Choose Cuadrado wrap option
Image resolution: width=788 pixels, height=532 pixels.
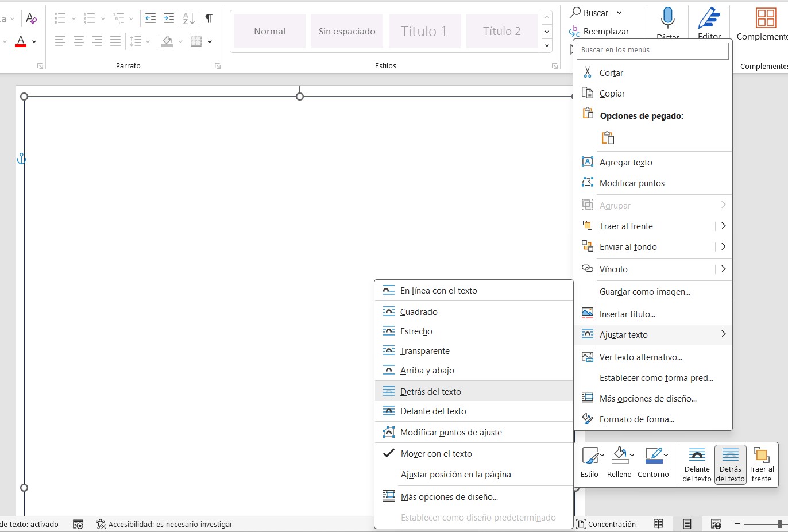pos(474,312)
